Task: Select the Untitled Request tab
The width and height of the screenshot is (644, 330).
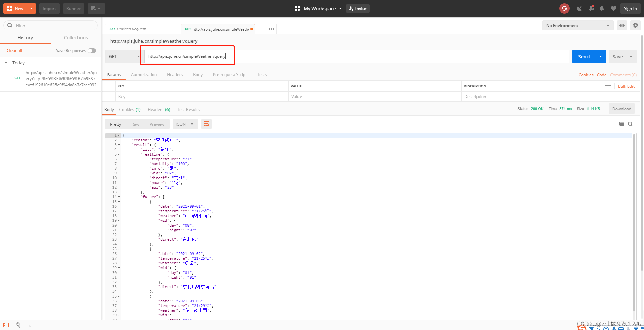Action: [142, 29]
